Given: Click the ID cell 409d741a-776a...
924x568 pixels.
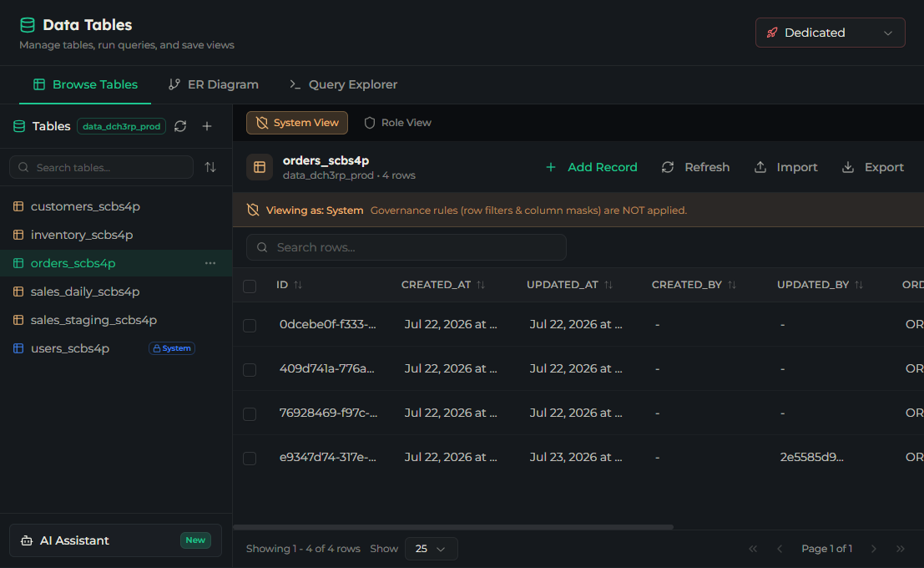Looking at the screenshot, I should [326, 368].
